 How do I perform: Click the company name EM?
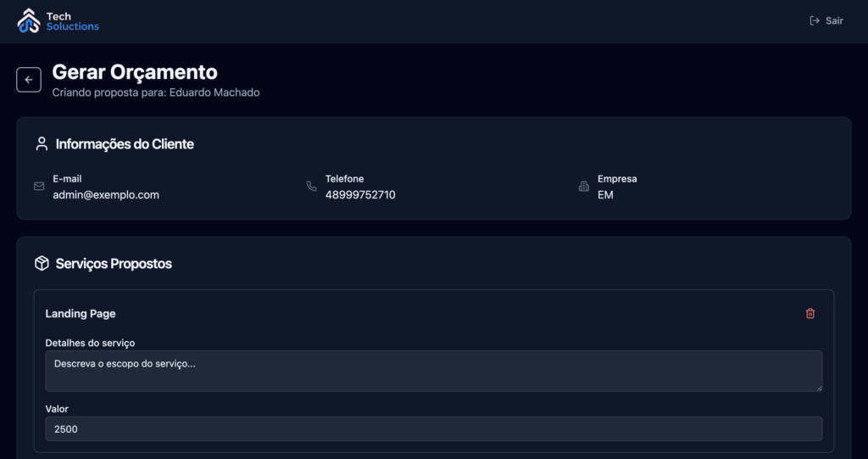click(x=605, y=195)
